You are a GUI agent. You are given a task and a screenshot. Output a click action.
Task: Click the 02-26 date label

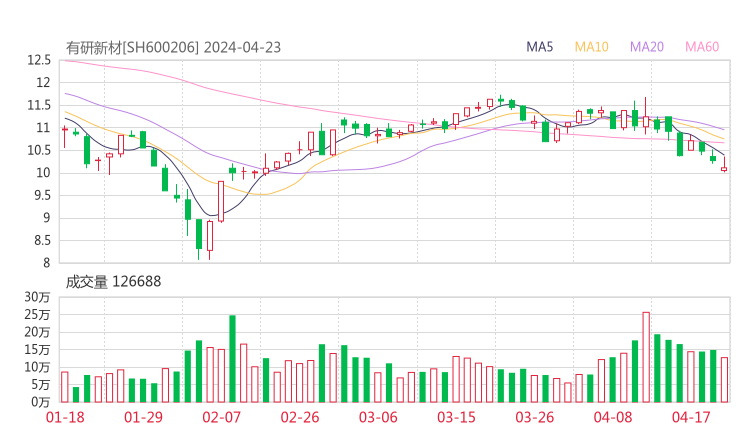300,417
